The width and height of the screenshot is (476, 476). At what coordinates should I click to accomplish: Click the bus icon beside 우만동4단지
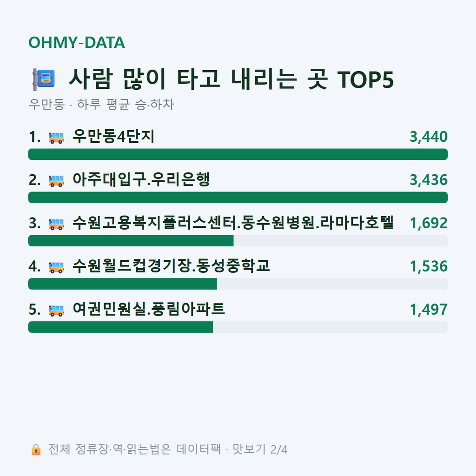click(56, 138)
